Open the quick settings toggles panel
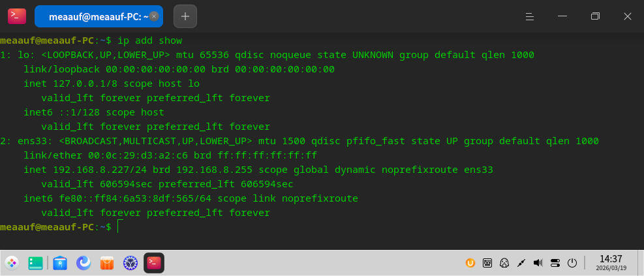Image resolution: width=644 pixels, height=276 pixels. click(x=555, y=263)
